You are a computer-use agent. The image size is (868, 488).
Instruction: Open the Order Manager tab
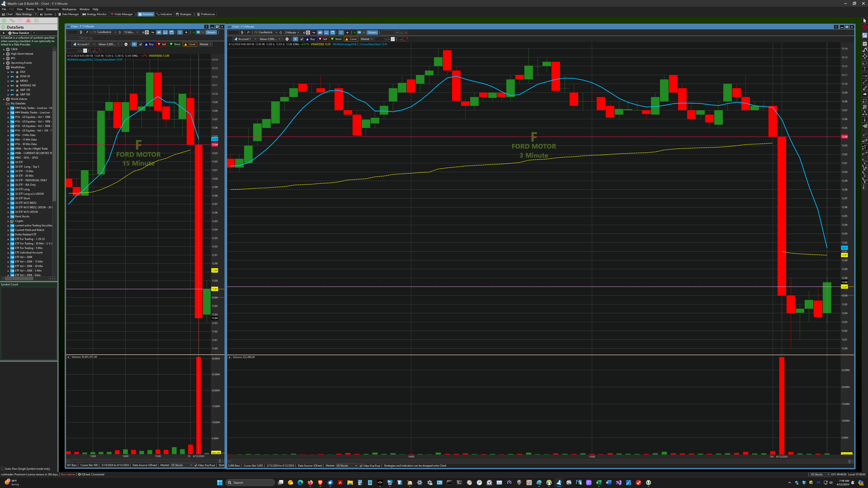click(x=122, y=14)
